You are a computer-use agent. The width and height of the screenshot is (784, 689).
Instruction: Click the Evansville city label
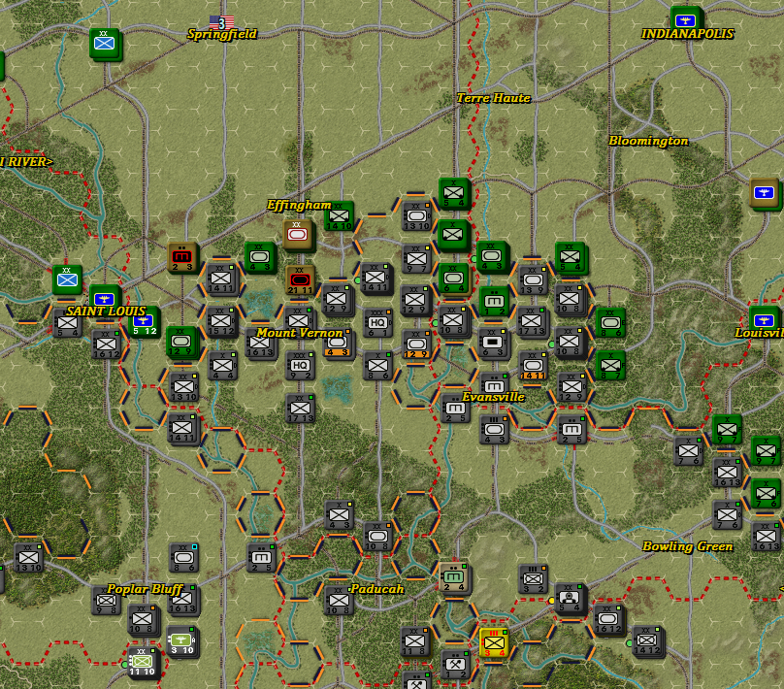pyautogui.click(x=493, y=397)
